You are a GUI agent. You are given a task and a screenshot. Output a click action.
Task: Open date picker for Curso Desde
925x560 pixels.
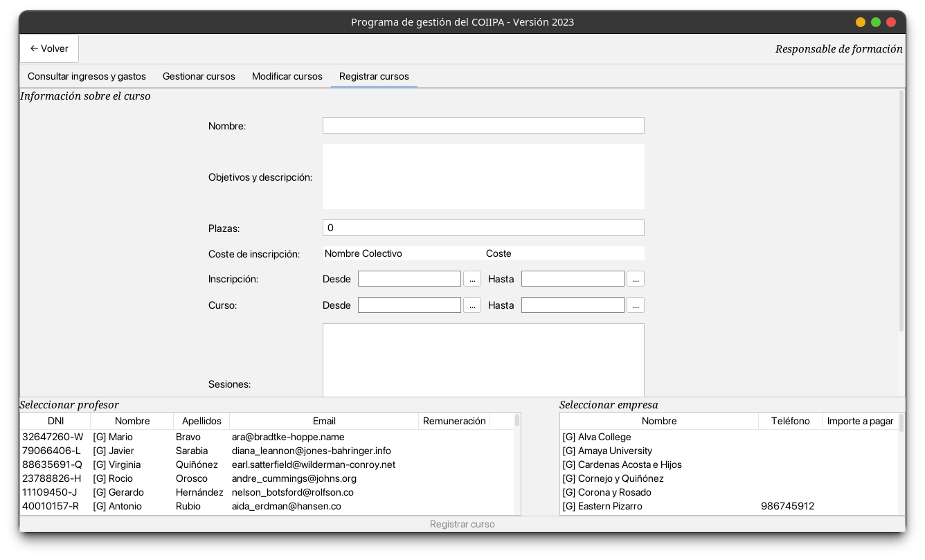[x=472, y=305]
